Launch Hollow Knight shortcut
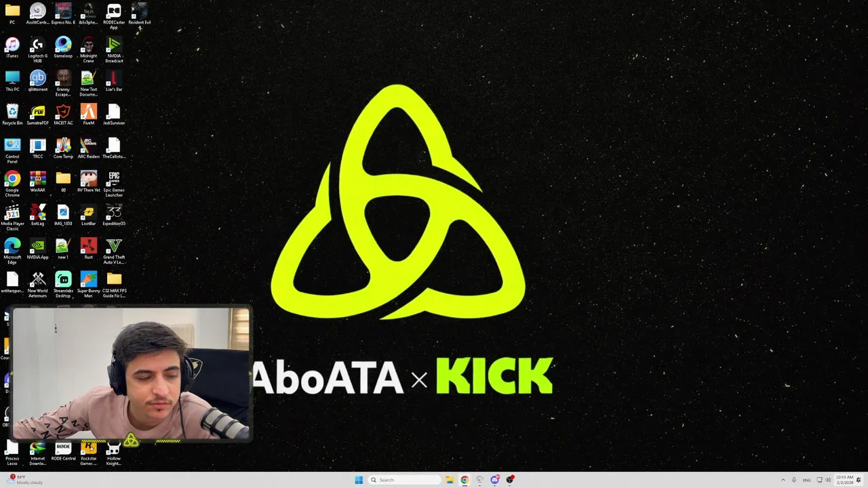 pyautogui.click(x=114, y=453)
